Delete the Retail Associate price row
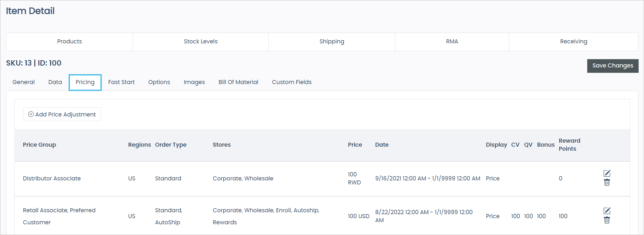Viewport: 644px width, 235px height. [607, 220]
